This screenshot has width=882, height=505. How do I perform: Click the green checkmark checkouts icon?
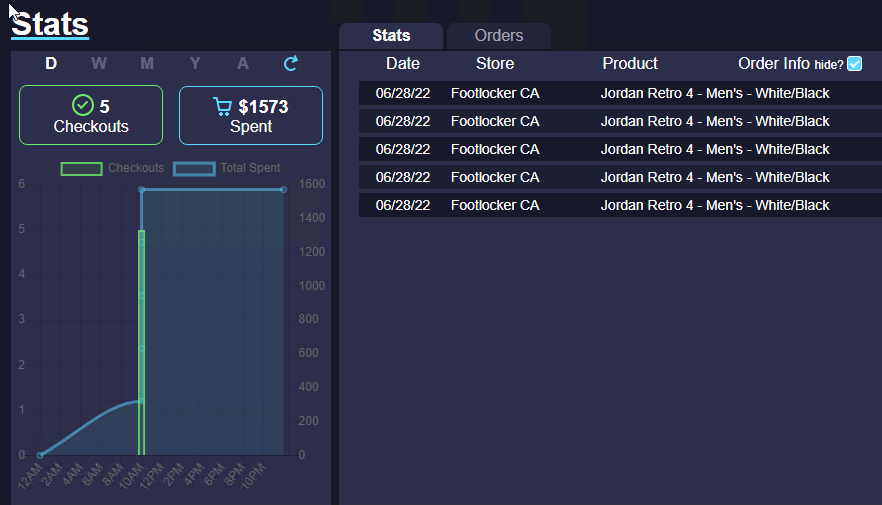[83, 105]
